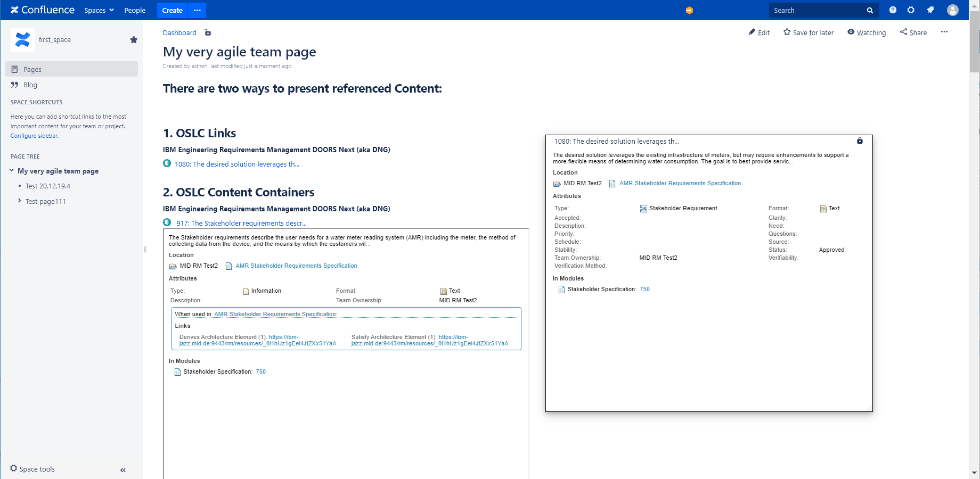Click the lock icon in preview popup

(860, 141)
